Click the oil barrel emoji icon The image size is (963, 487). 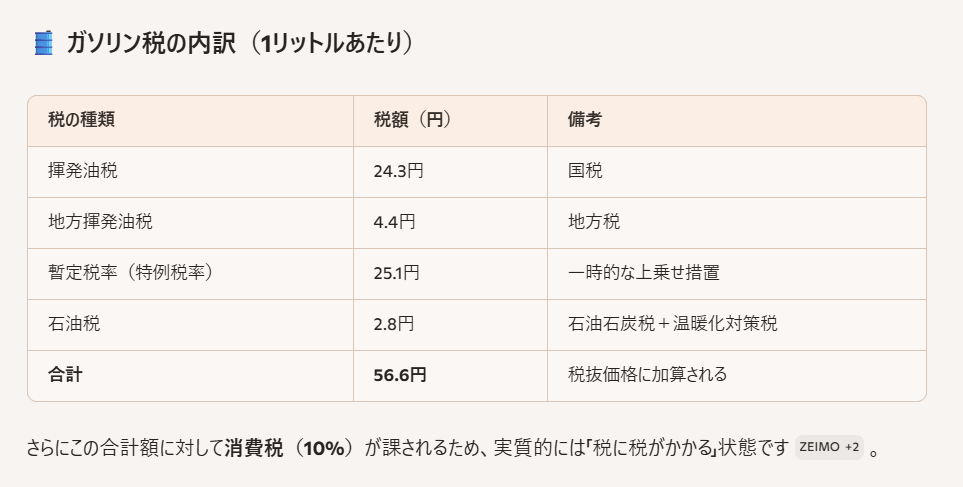tap(43, 43)
